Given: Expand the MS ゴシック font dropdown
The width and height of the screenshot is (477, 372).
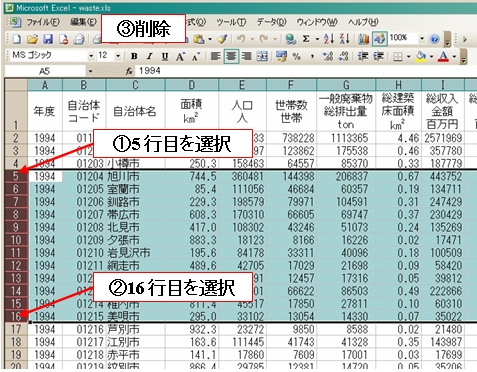Looking at the screenshot, I should point(91,56).
